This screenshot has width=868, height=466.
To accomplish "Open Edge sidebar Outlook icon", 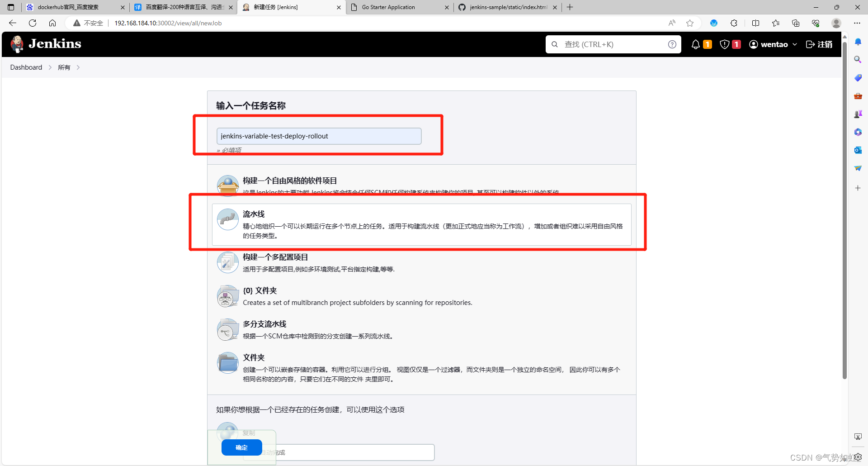I will (858, 150).
